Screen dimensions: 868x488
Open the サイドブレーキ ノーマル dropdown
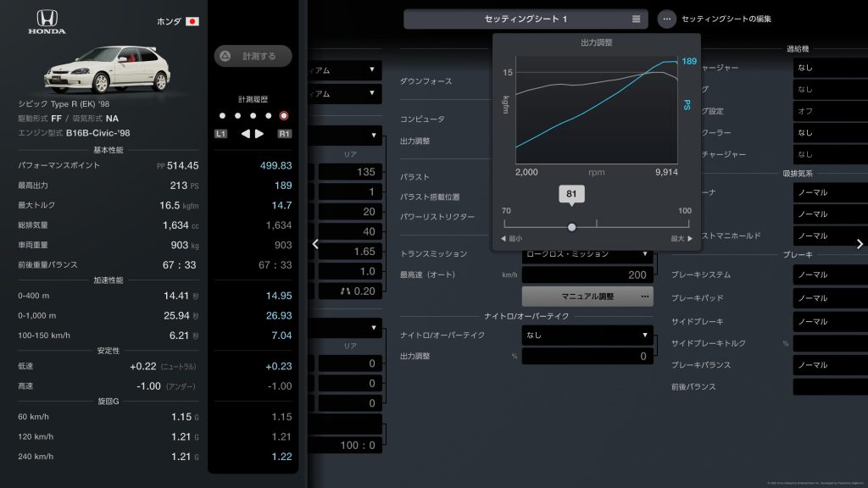click(831, 321)
